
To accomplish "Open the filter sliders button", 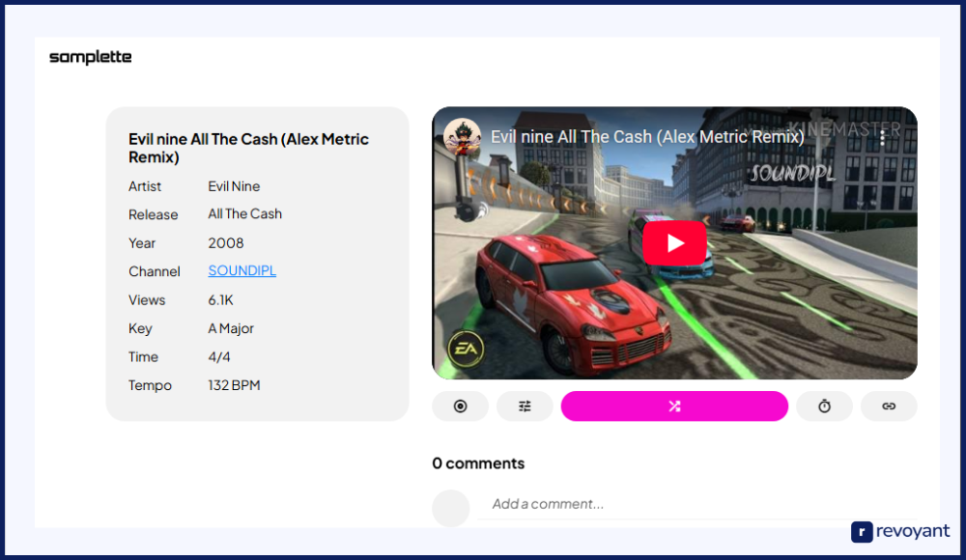I will 525,406.
